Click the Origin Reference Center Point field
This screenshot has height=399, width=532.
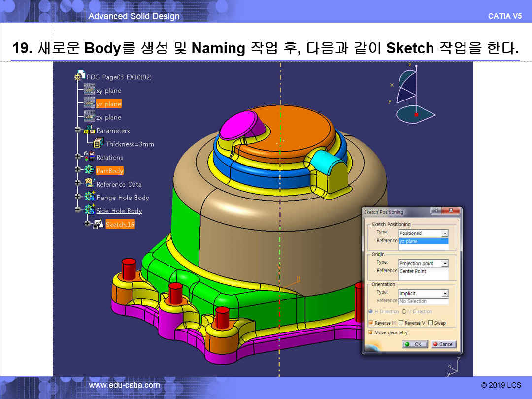[x=423, y=271]
